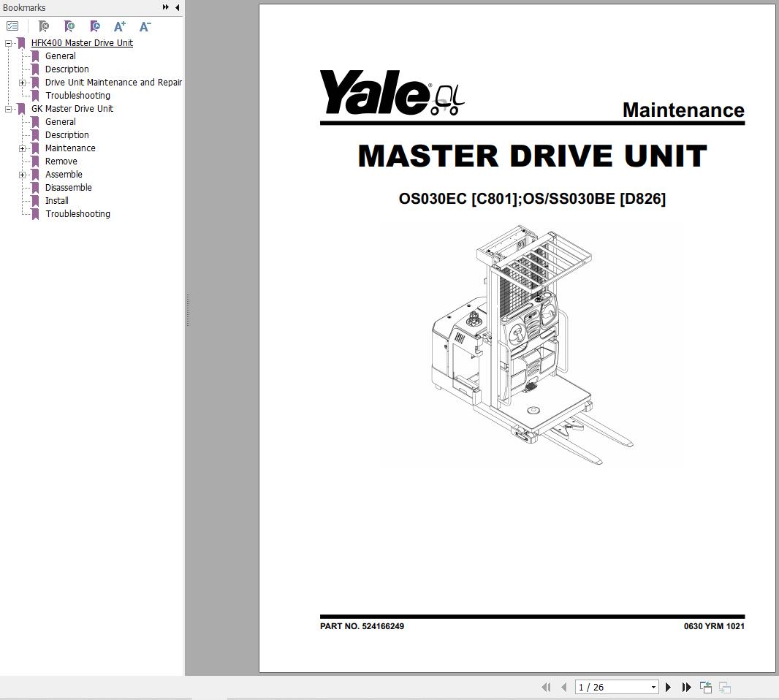Click the find current bookmark icon

tap(95, 26)
